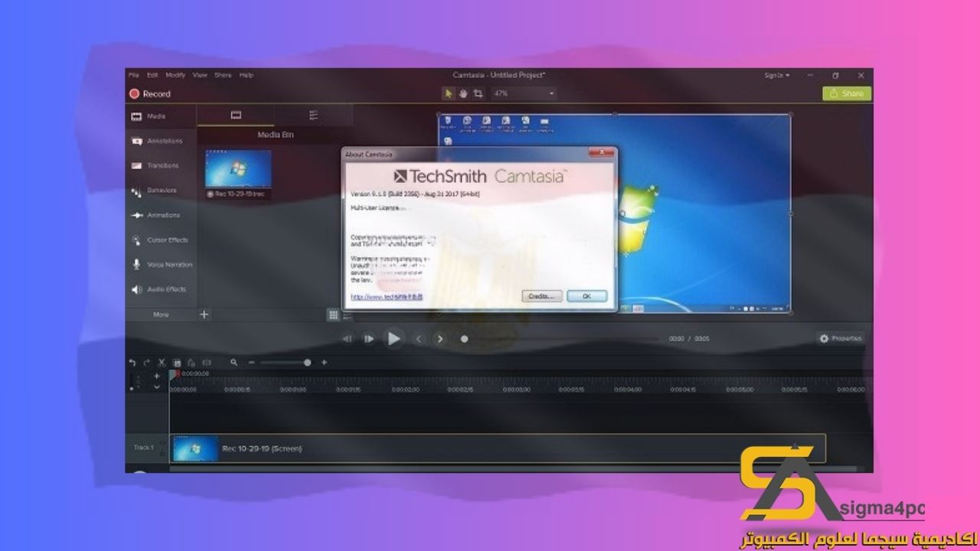This screenshot has width=980, height=551.
Task: Click the next frame playback button
Action: coord(369,338)
